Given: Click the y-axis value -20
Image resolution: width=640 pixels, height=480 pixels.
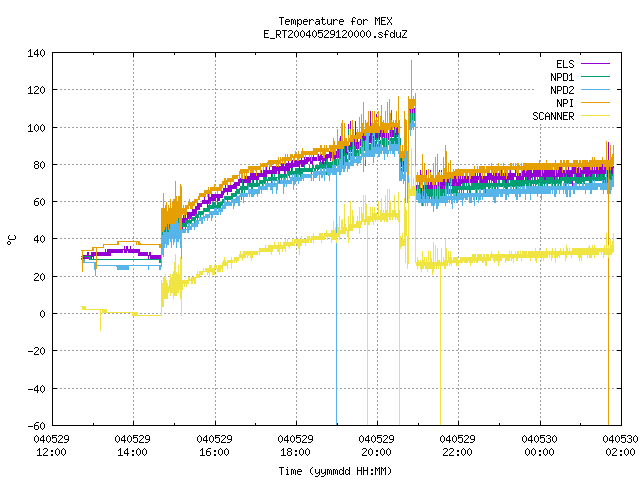Looking at the screenshot, I should pos(36,351).
